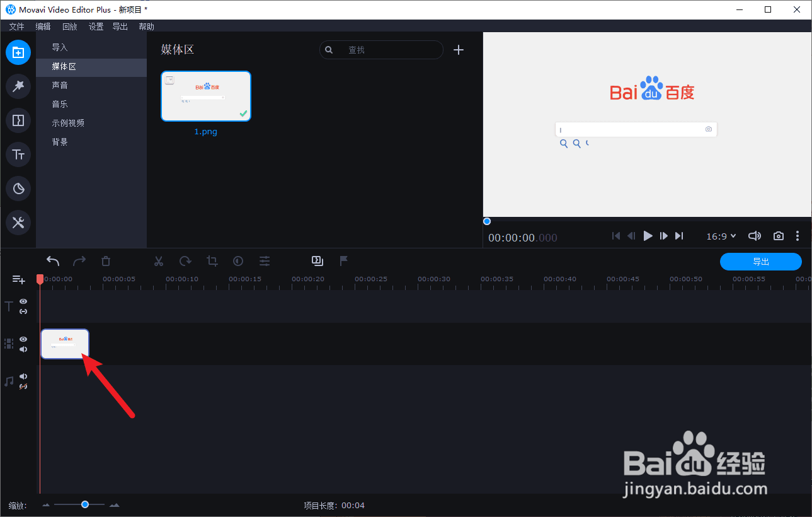Click the blue 导出 export button
Screen dimensions: 812x517
coord(761,262)
